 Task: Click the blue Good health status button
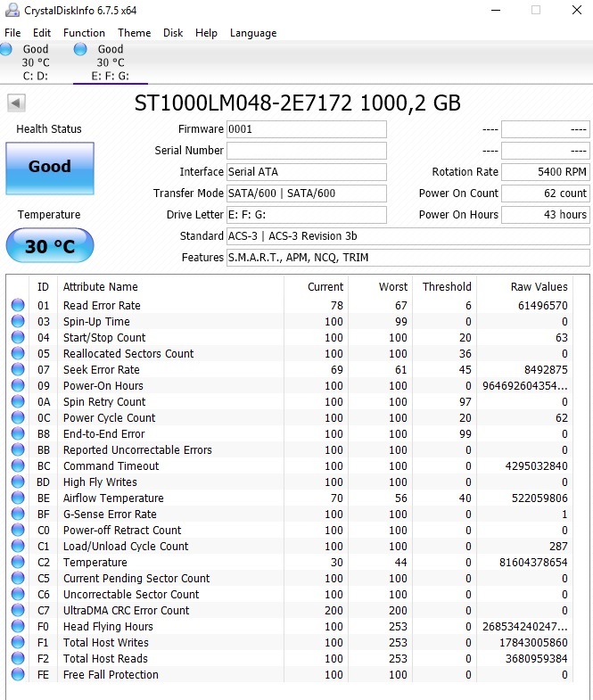tap(50, 167)
